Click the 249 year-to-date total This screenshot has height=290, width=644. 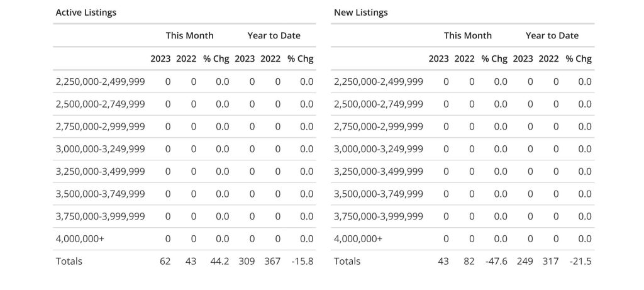[x=523, y=261]
